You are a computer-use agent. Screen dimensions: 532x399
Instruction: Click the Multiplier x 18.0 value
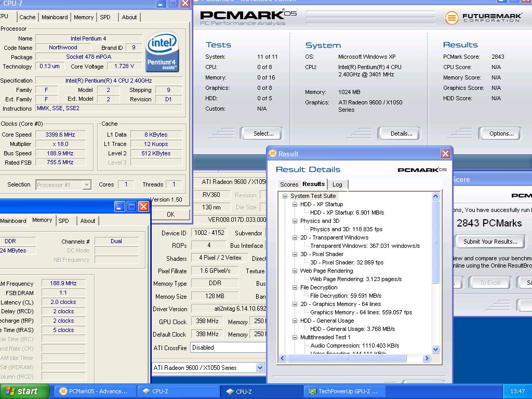(60, 144)
